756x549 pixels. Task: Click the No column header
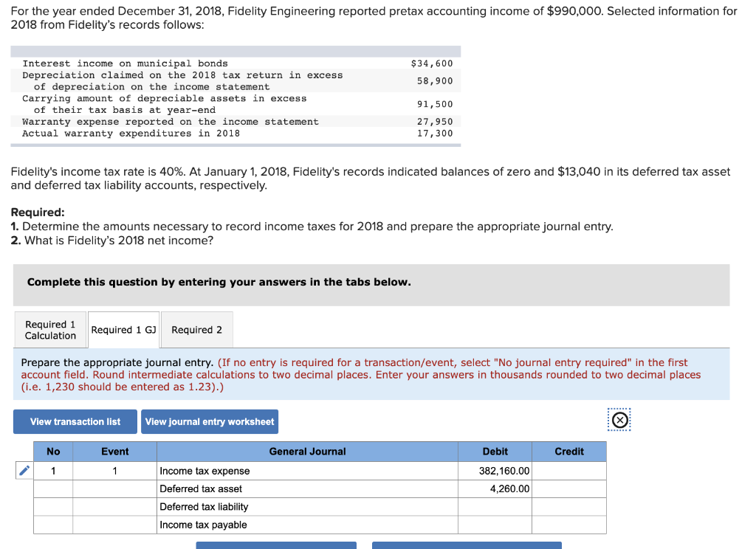tap(52, 451)
